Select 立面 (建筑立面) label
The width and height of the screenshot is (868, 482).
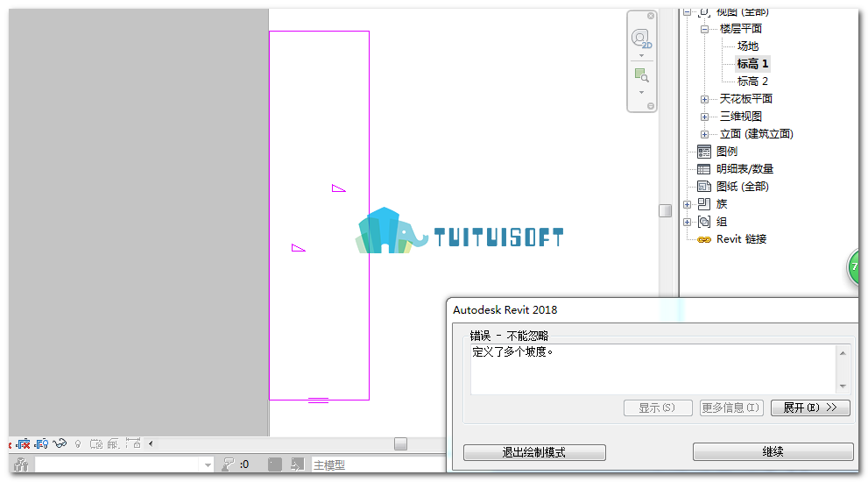756,134
